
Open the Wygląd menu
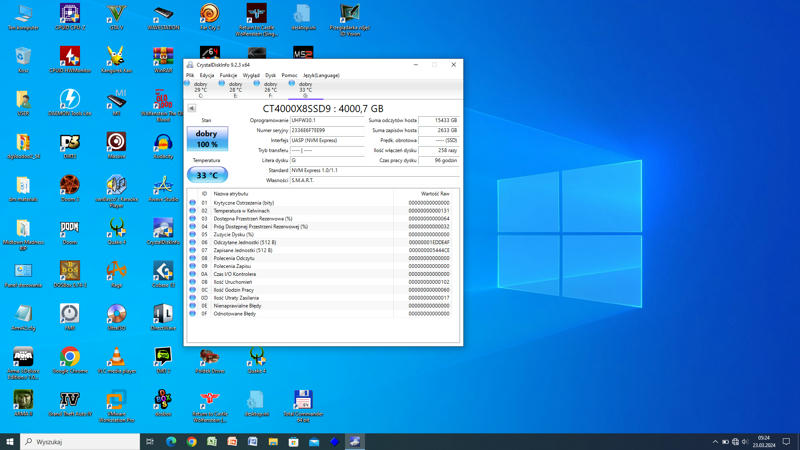pyautogui.click(x=251, y=76)
